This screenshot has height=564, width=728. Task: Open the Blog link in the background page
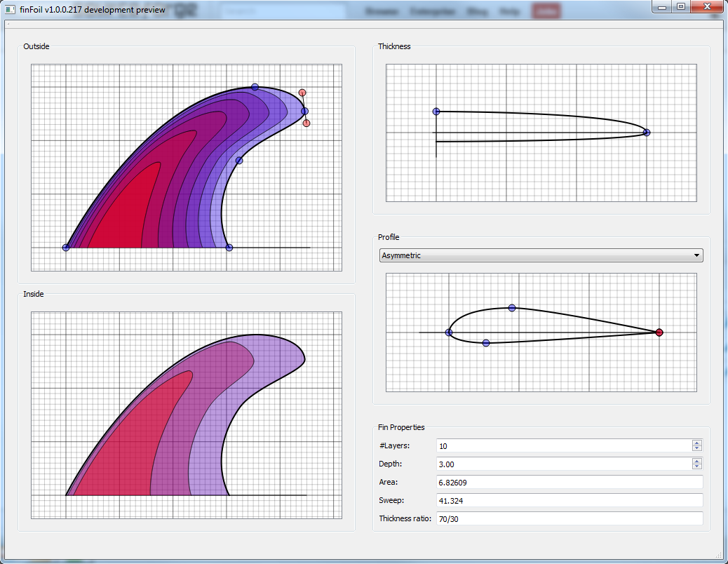(477, 11)
